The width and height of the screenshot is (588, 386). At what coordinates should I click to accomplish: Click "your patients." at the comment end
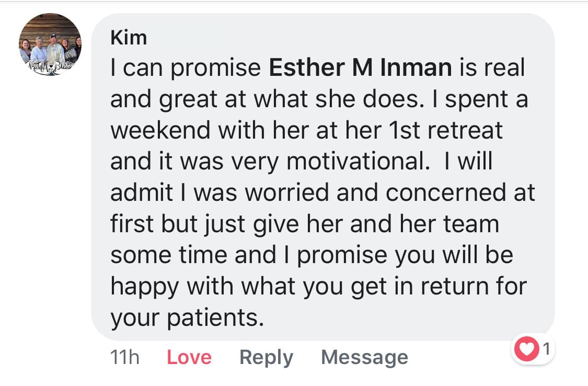pos(187,318)
